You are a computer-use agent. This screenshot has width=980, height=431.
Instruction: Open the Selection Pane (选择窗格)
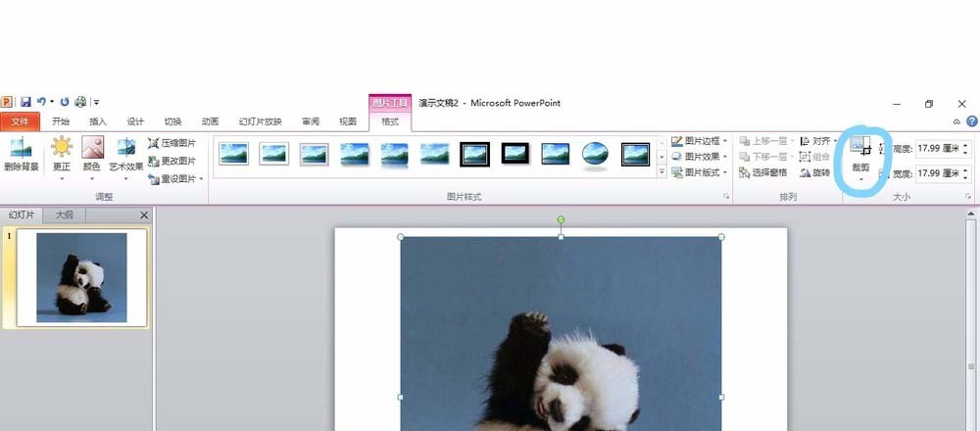[764, 172]
